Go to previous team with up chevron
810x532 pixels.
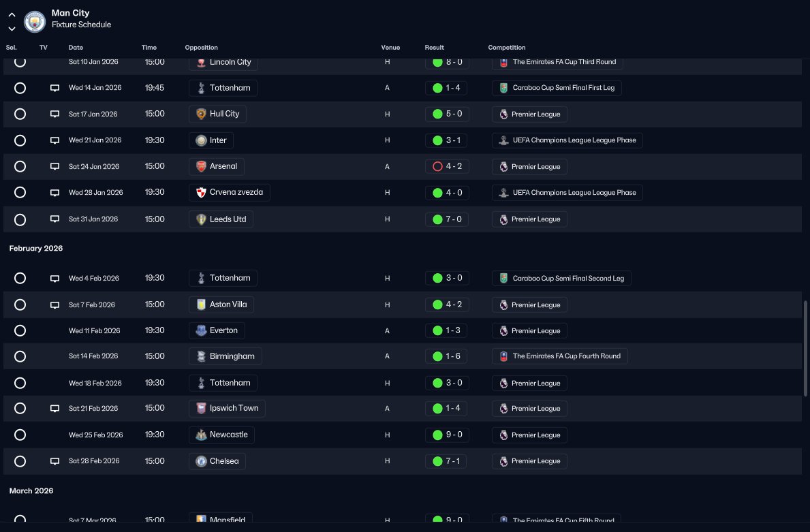(12, 15)
